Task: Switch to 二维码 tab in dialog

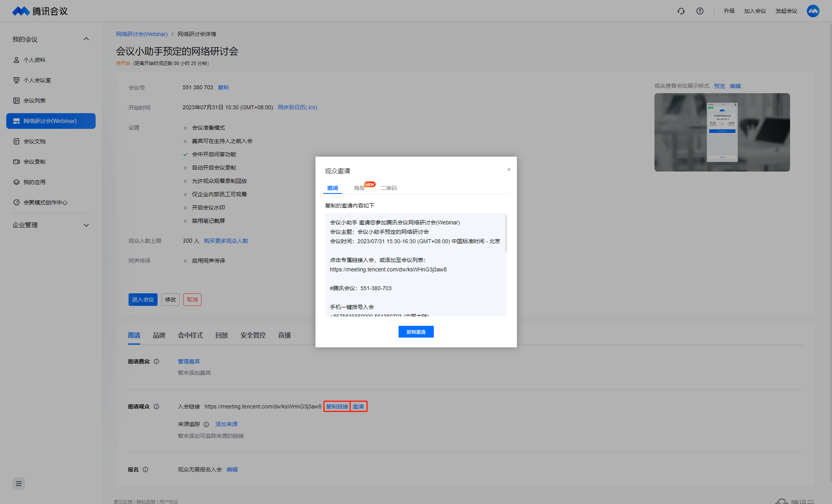Action: pos(389,188)
